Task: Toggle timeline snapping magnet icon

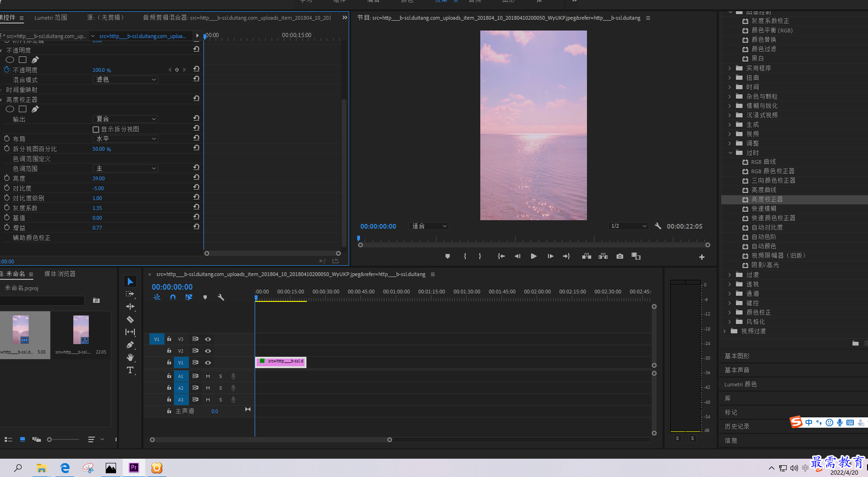Action: (x=173, y=297)
